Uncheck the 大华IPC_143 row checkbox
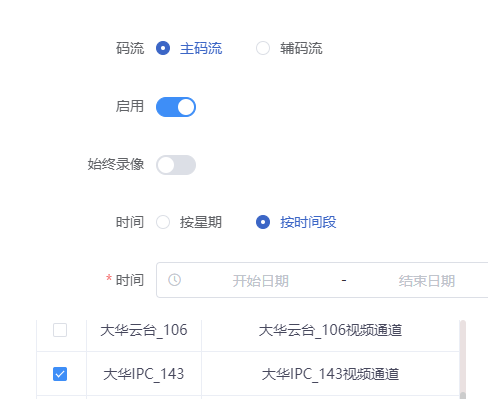 coord(60,374)
